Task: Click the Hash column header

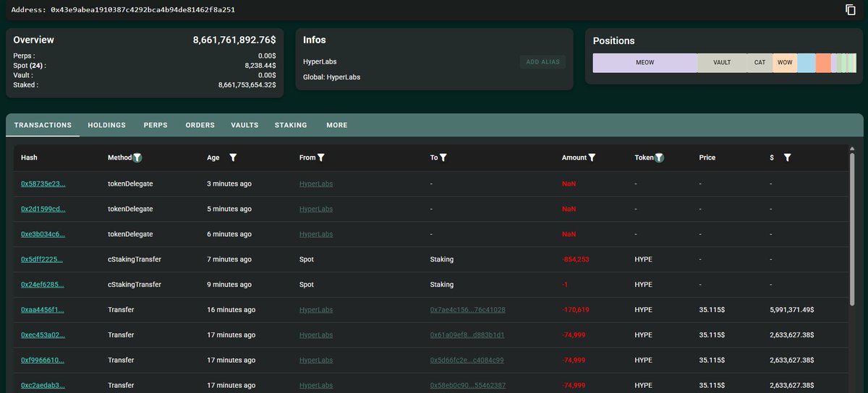Action: (x=29, y=157)
